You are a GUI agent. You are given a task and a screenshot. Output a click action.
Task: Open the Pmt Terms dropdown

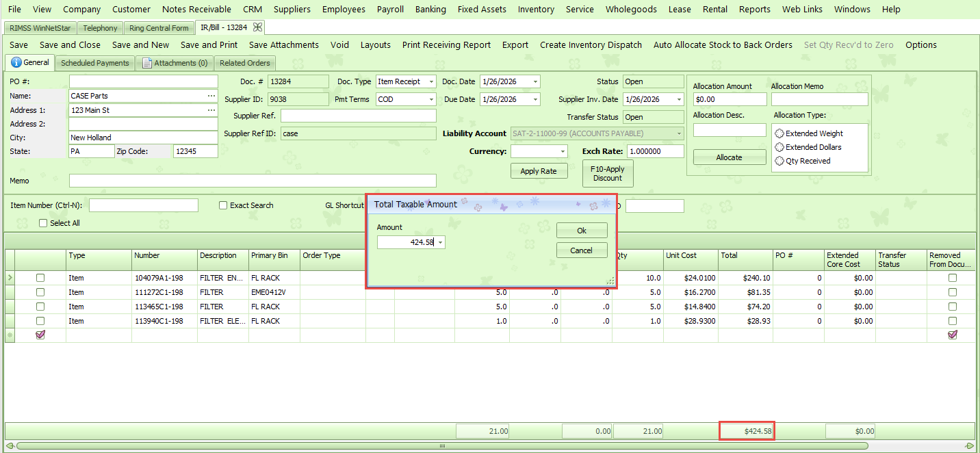pos(431,99)
